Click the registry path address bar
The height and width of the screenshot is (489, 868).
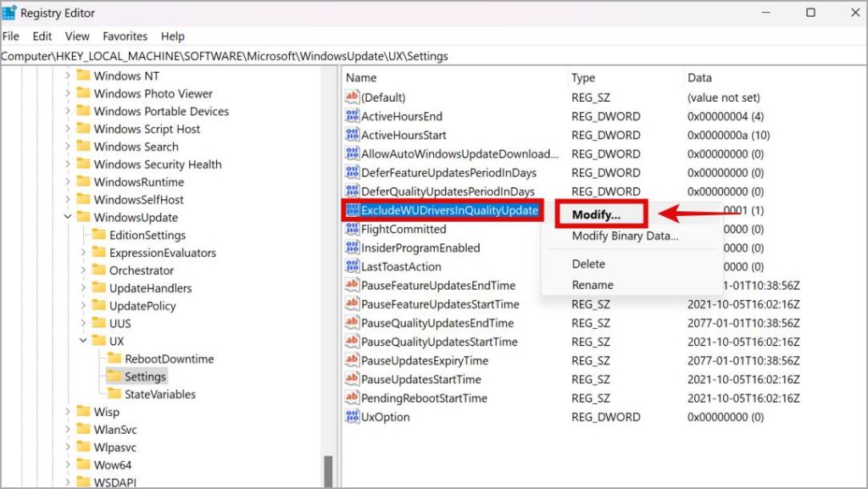click(254, 56)
